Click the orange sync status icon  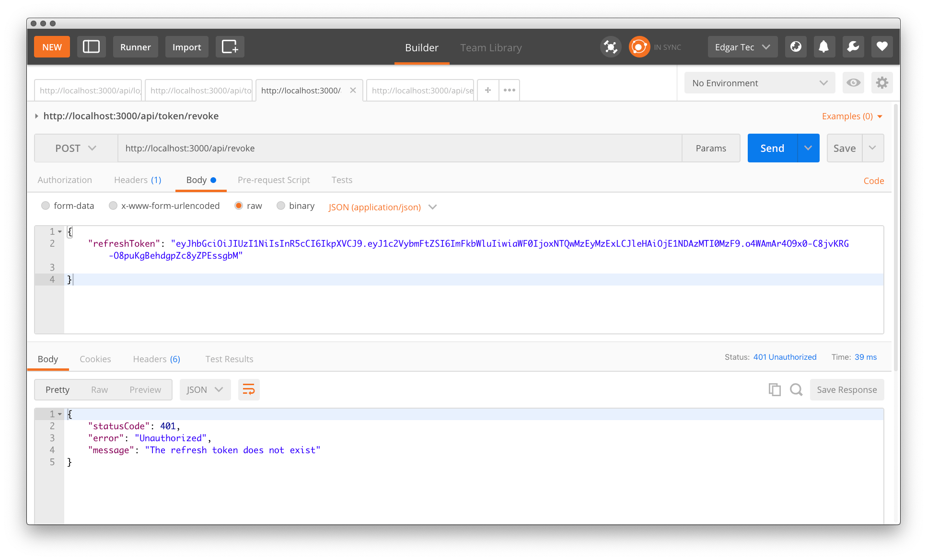coord(639,47)
